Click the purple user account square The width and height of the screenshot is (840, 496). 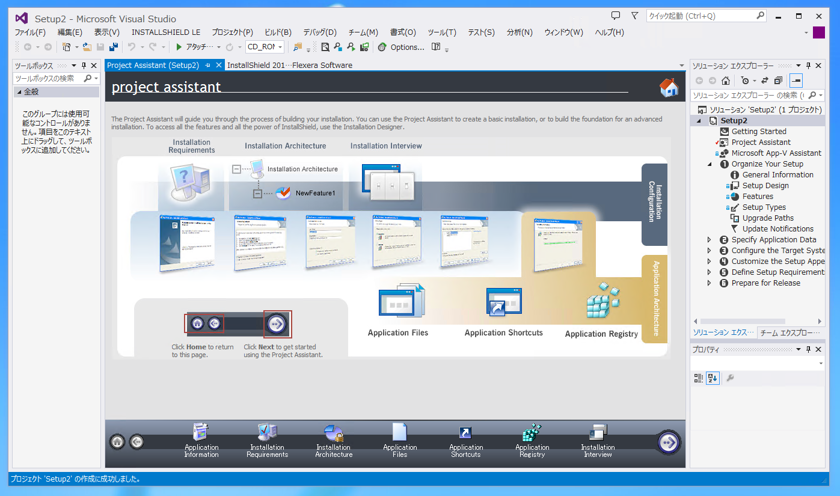pos(819,32)
